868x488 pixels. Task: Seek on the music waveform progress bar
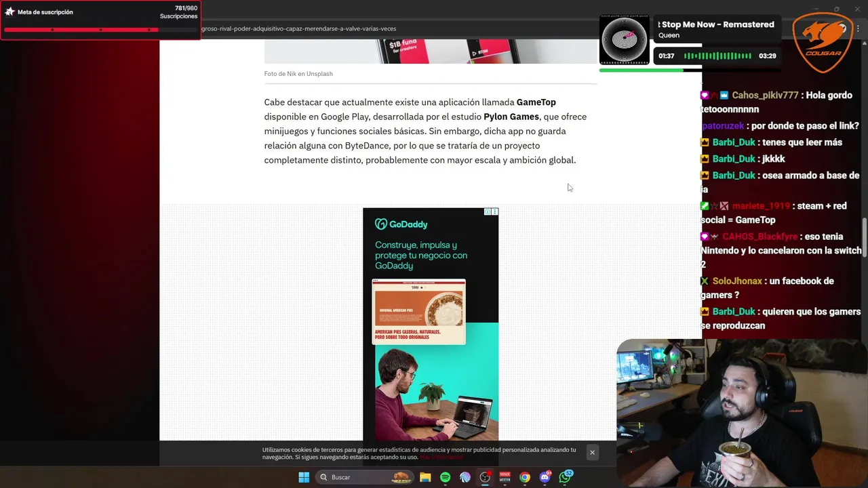(x=717, y=56)
